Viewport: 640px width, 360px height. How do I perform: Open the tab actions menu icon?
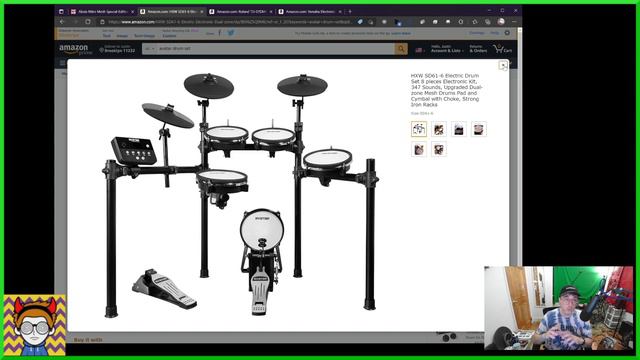point(61,12)
